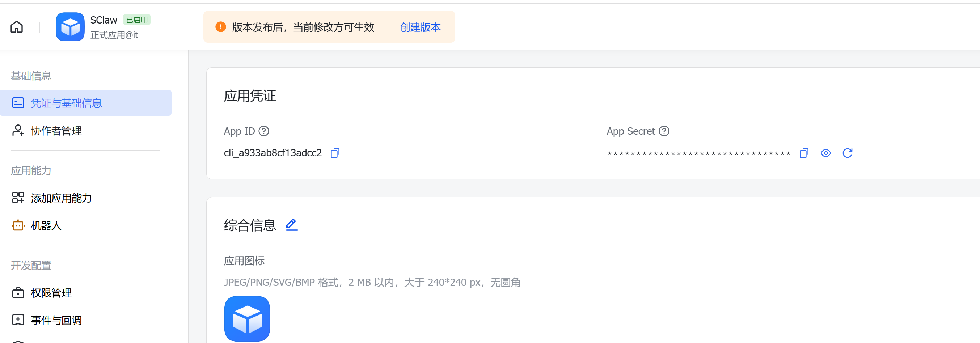Copy the App ID value
This screenshot has height=343, width=980.
point(335,153)
